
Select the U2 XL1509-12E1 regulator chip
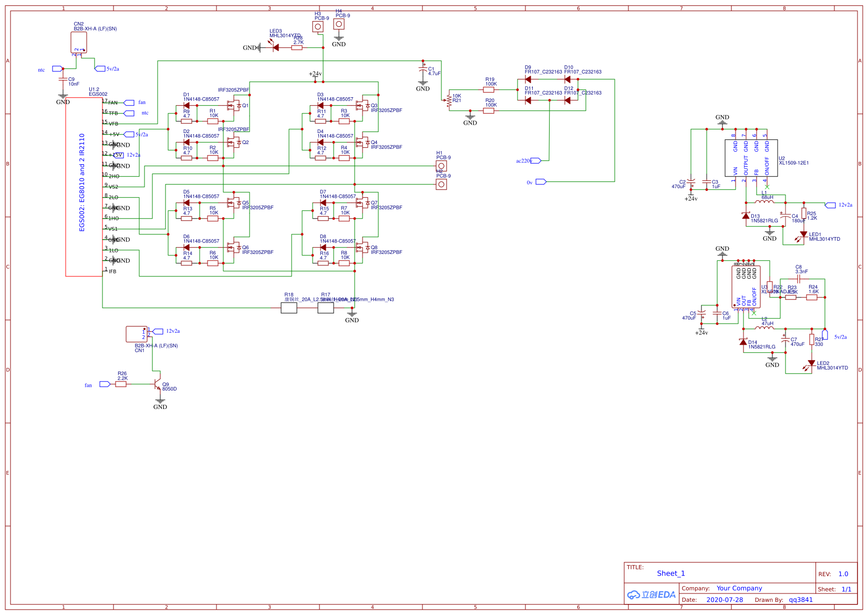(x=751, y=158)
